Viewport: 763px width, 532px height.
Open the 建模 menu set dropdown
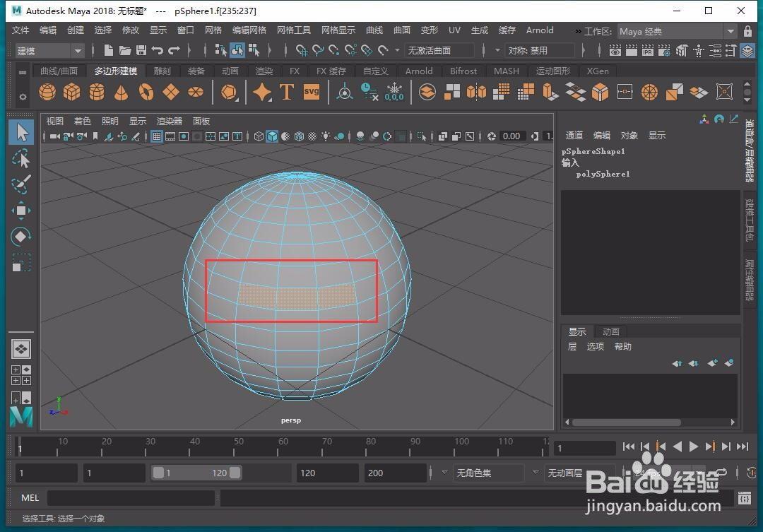click(x=49, y=51)
